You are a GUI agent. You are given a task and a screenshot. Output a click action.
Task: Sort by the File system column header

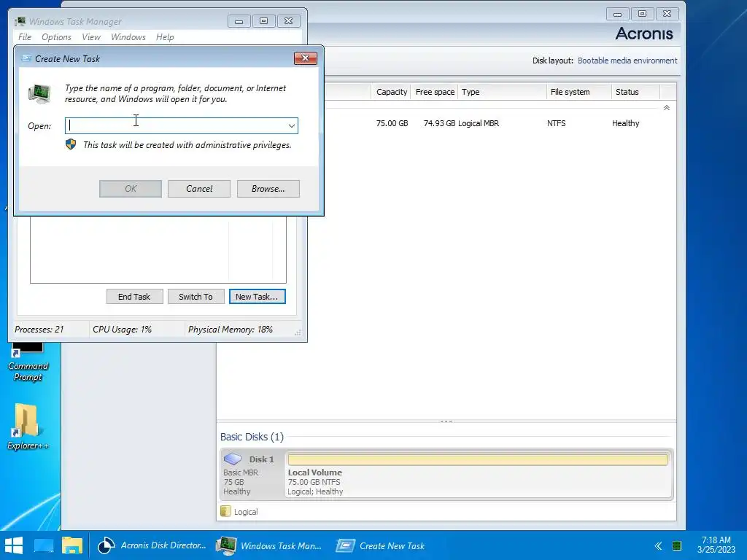pos(578,92)
